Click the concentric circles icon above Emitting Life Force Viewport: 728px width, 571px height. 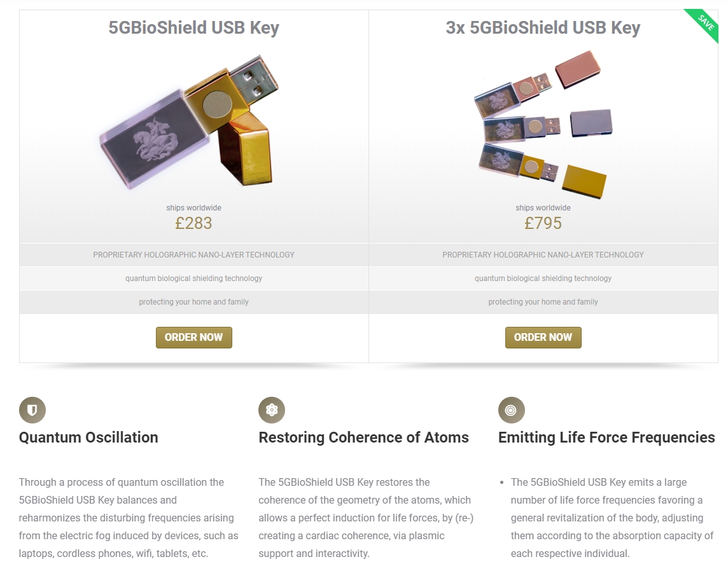point(511,410)
